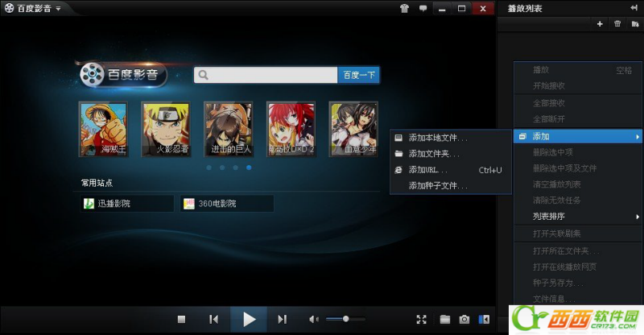The image size is (644, 335).
Task: Click the 迅播影院 site icon
Action: point(89,204)
